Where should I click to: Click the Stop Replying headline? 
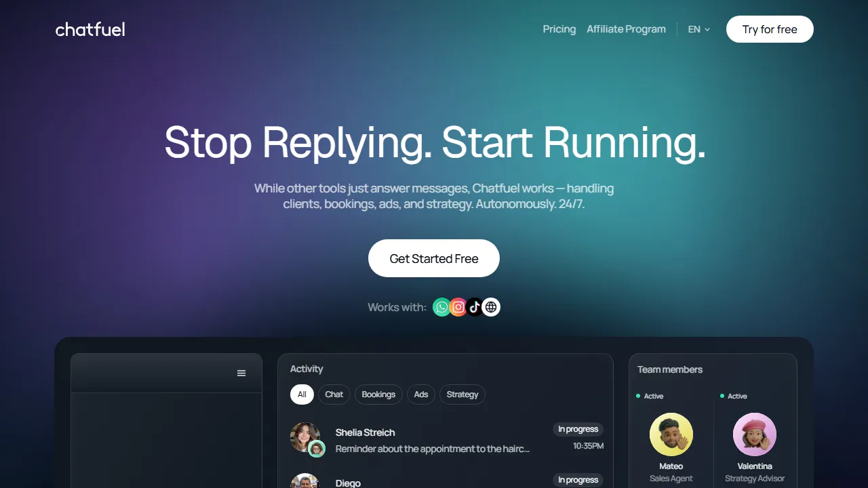(435, 142)
